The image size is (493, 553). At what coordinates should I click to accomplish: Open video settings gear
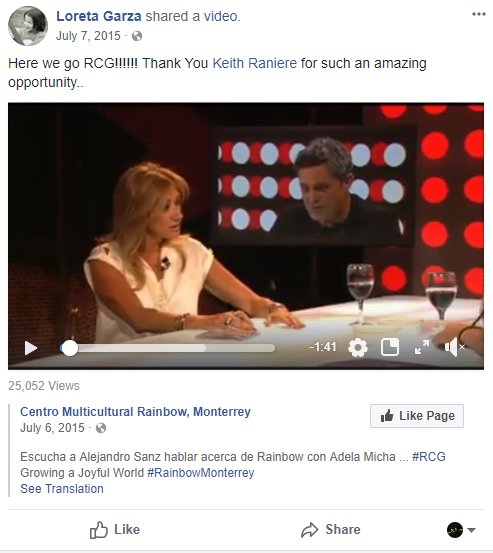coord(358,348)
